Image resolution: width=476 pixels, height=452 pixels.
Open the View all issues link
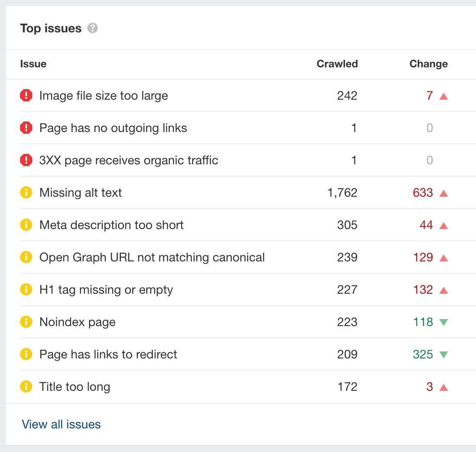61,424
